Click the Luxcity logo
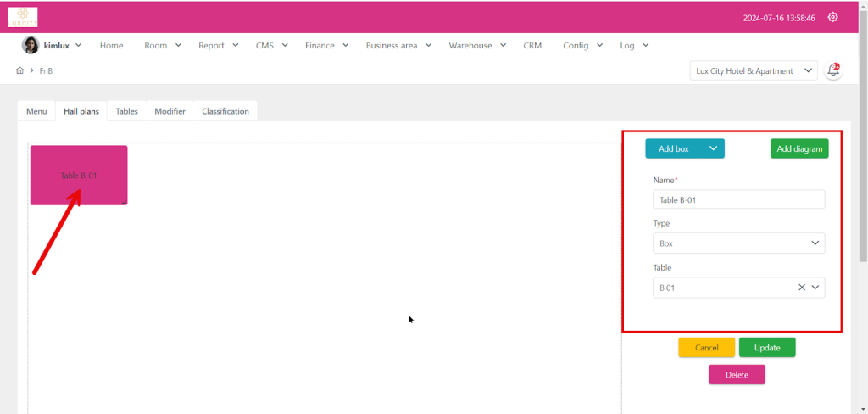This screenshot has height=414, width=868. point(23,17)
